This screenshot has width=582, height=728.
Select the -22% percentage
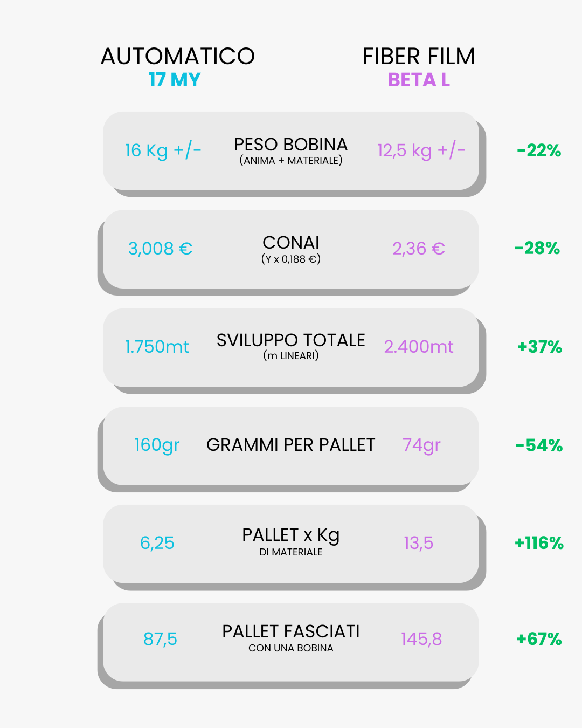point(539,150)
